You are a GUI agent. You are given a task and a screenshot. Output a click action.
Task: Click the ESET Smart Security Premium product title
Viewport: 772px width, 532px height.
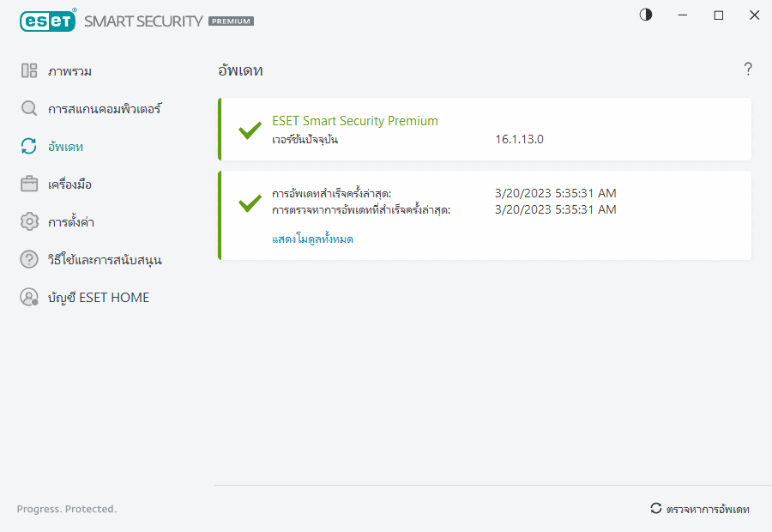click(x=355, y=121)
